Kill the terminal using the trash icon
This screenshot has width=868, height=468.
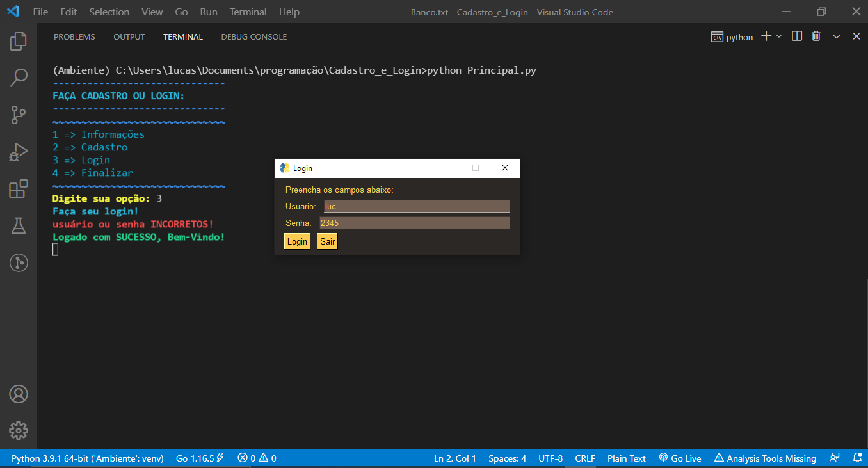click(x=816, y=36)
